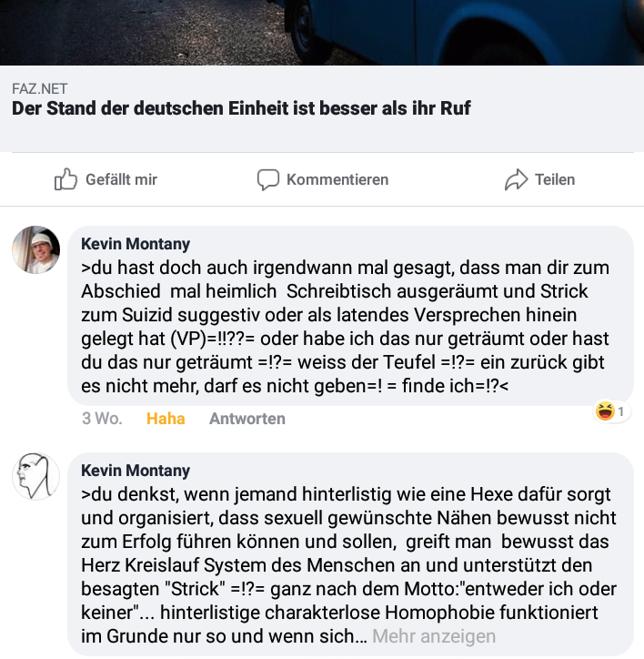This screenshot has width=644, height=659.
Task: Expand comment with Mehr anzeigen
Action: pos(434,636)
